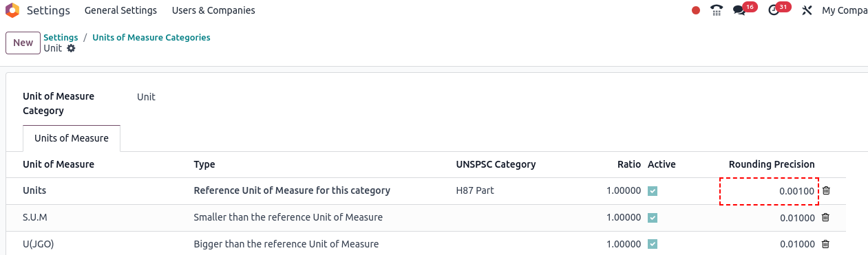This screenshot has height=255, width=868.
Task: Open the chat messages icon with 16 badge
Action: point(740,10)
